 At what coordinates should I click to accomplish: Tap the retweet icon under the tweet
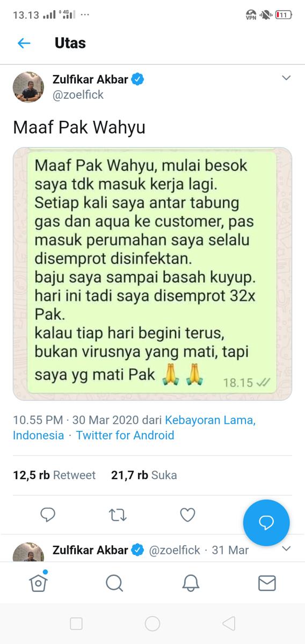pos(118,515)
